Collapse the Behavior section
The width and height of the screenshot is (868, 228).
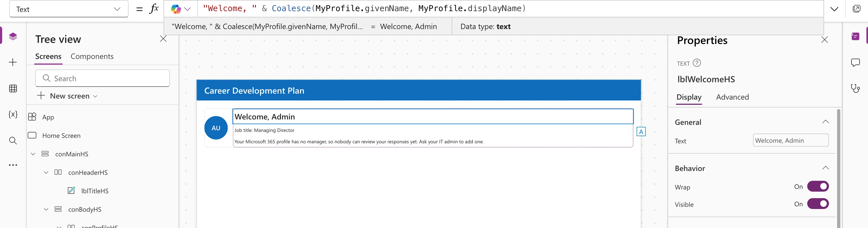coord(825,168)
